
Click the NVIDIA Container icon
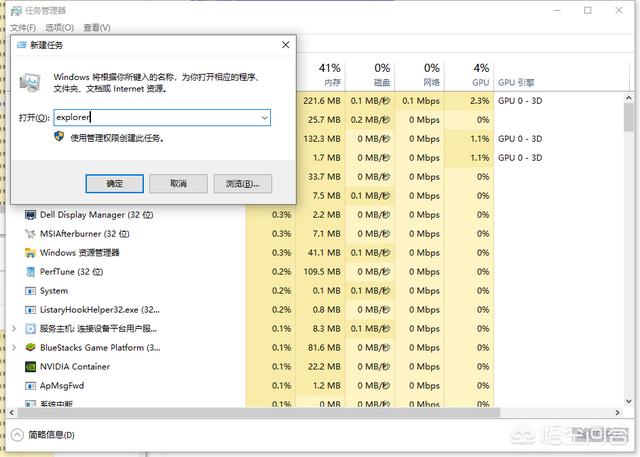[30, 367]
